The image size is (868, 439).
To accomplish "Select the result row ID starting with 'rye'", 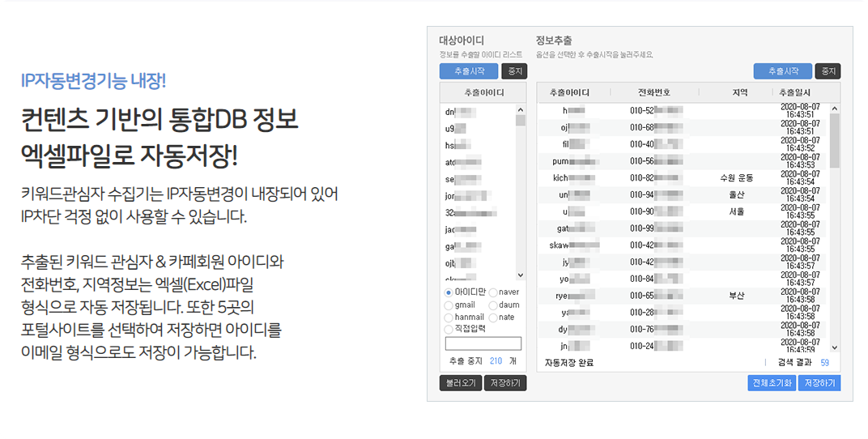I will click(x=575, y=296).
